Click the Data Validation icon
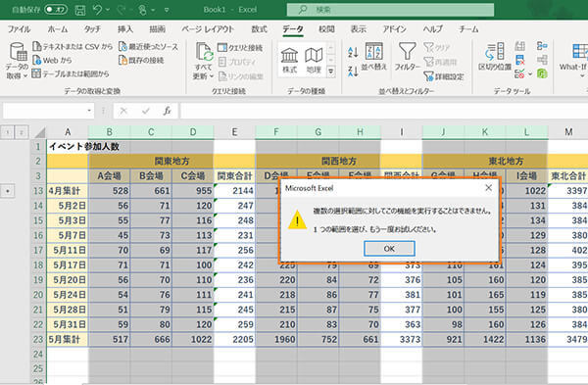 click(x=519, y=73)
